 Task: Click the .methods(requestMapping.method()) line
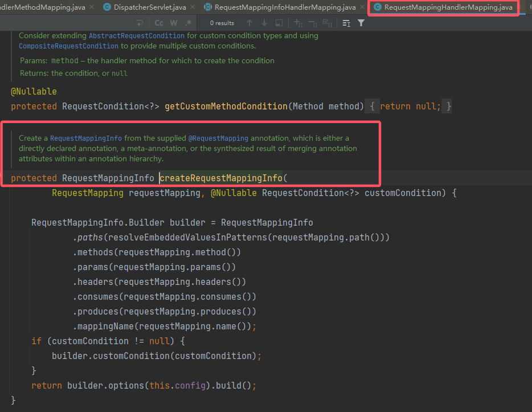[x=157, y=252]
